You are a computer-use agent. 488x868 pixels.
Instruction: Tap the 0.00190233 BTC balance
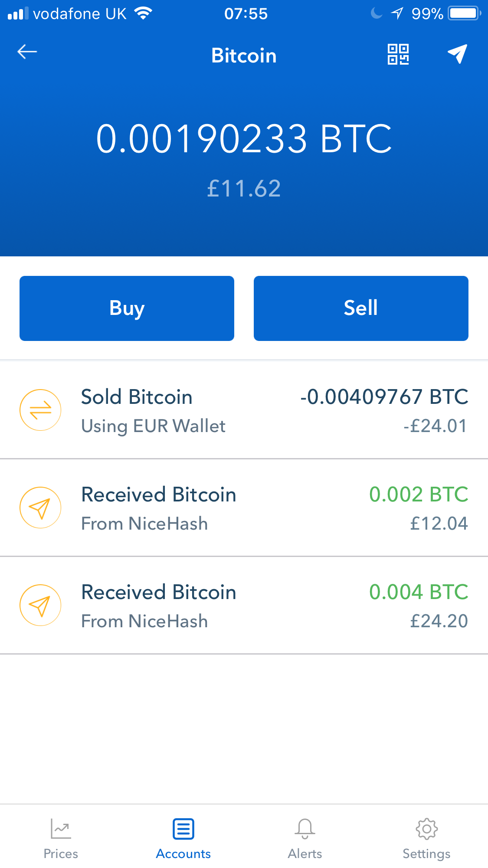pos(244,139)
